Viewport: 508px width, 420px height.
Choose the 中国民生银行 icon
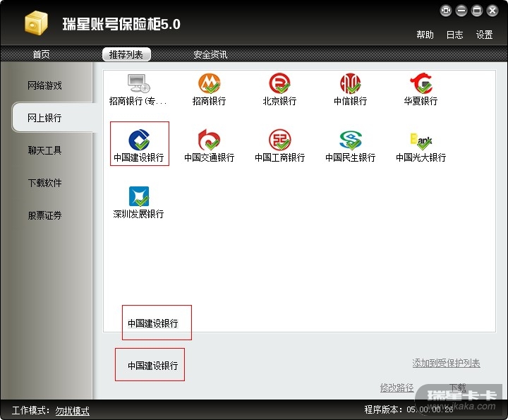pyautogui.click(x=350, y=140)
